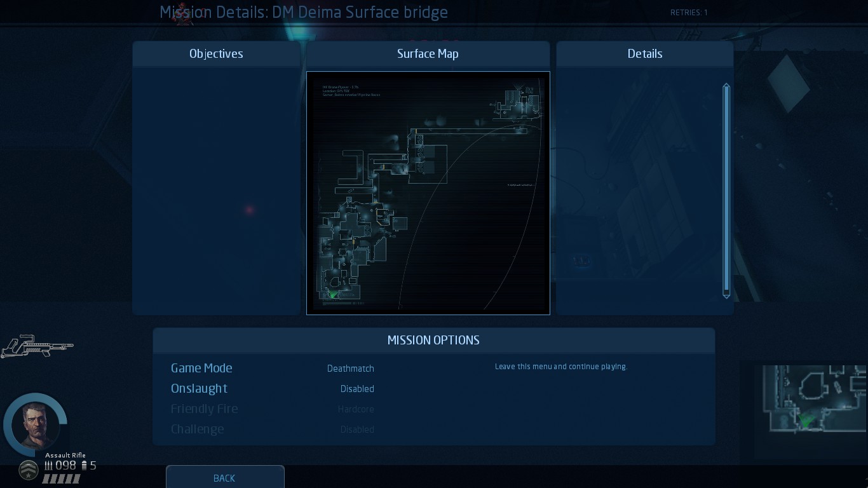Select the Challenge option
The width and height of the screenshot is (868, 488).
(197, 429)
